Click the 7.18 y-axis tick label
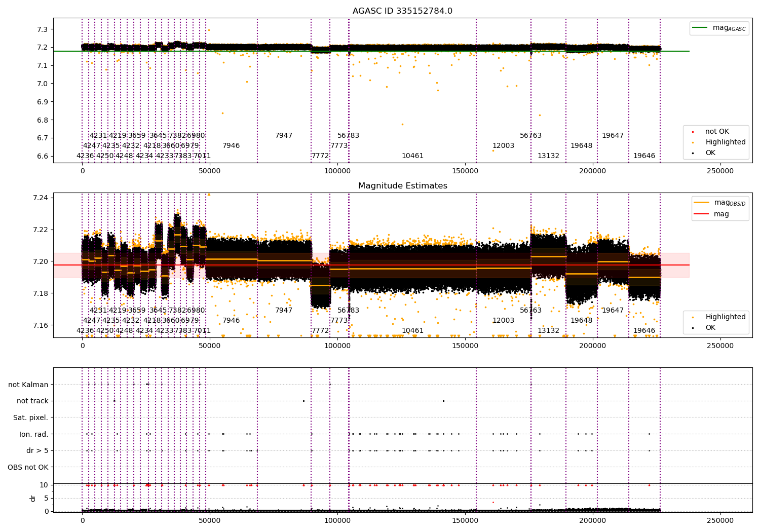The height and width of the screenshot is (532, 760). (41, 293)
